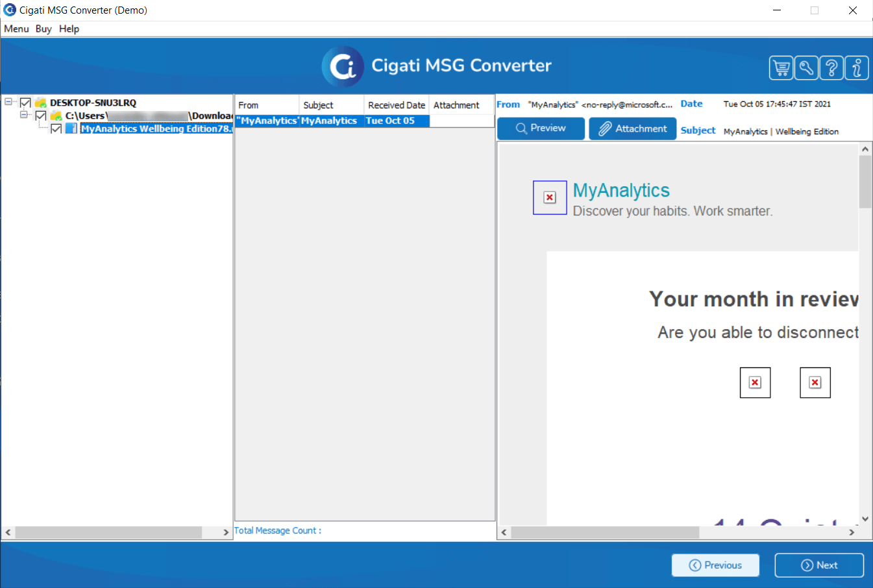
Task: Click the MyAnalytics subject cell in list
Action: (x=332, y=121)
